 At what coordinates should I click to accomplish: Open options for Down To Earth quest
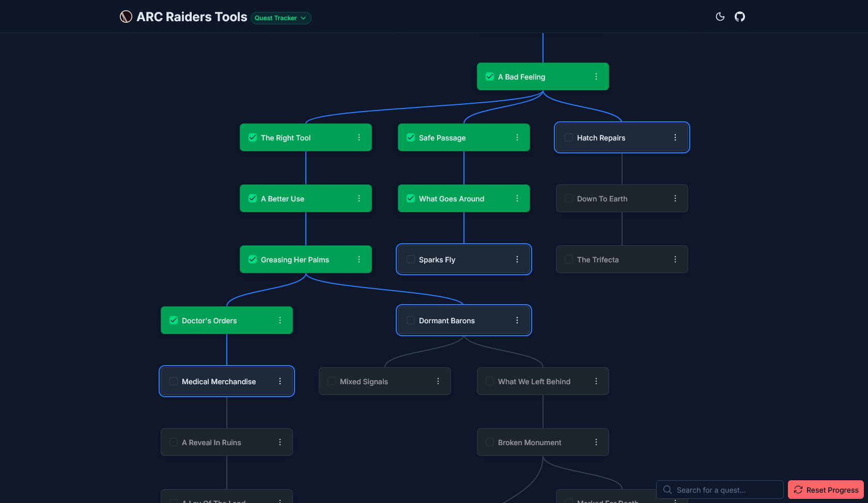(675, 198)
